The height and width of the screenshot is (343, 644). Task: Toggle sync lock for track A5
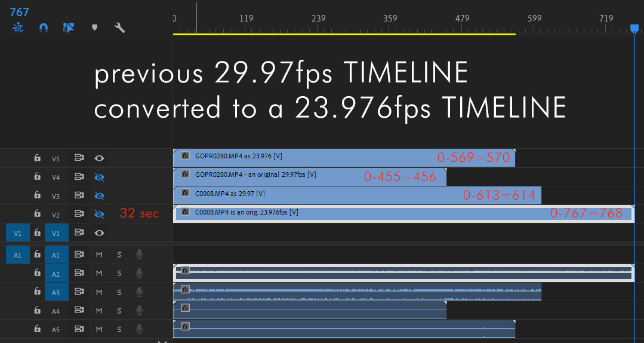click(x=79, y=329)
